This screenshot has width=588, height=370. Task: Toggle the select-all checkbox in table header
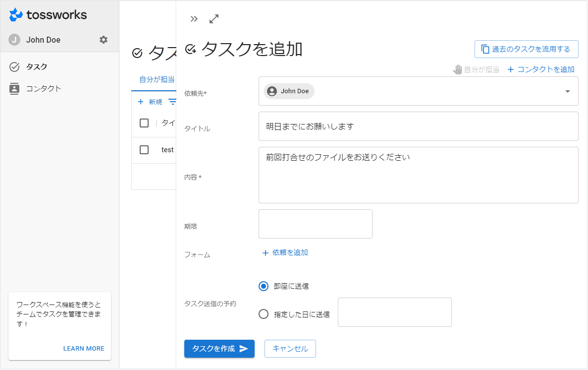point(144,123)
